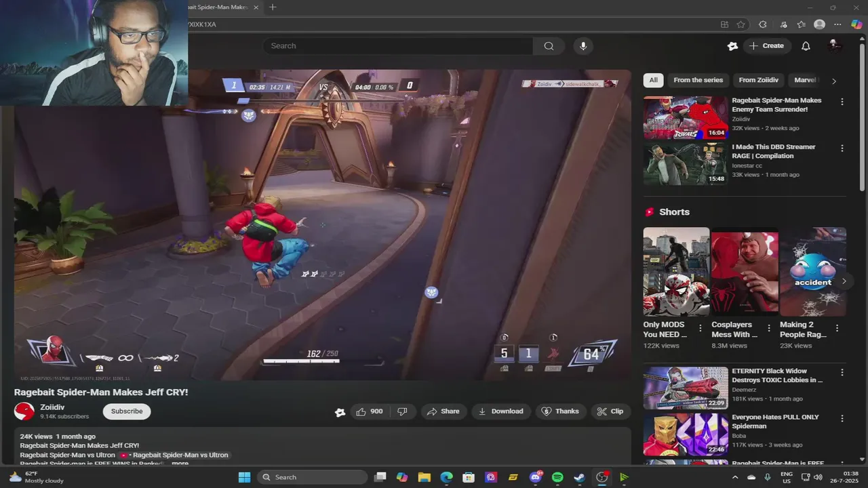This screenshot has height=488, width=868.
Task: Open Only MODS You NEED short
Action: tap(676, 271)
